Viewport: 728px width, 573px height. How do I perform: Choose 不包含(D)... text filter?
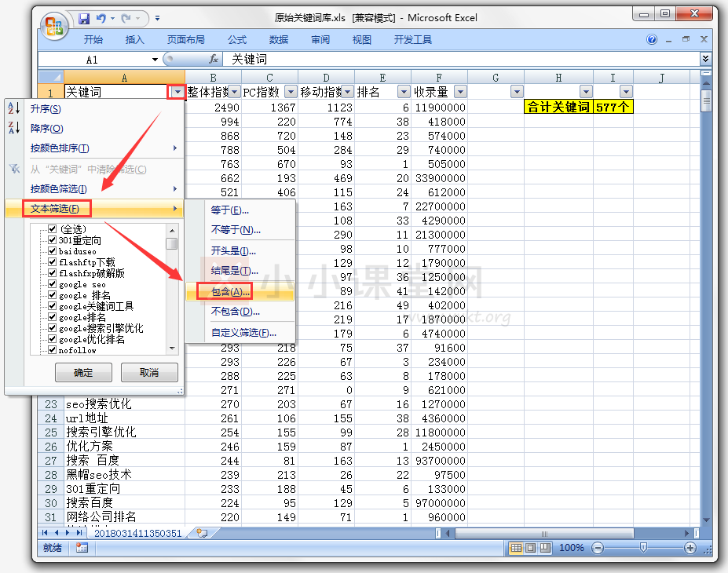[x=240, y=312]
